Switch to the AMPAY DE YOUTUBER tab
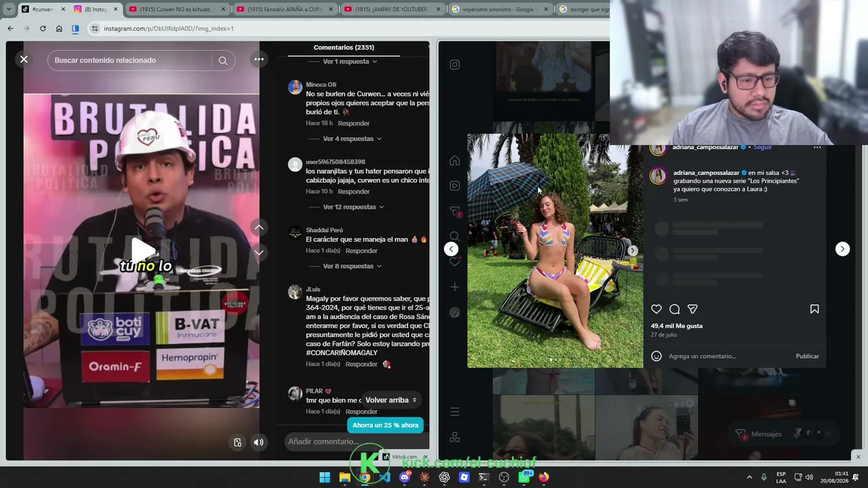Viewport: 868px width, 488px height. 392,9
